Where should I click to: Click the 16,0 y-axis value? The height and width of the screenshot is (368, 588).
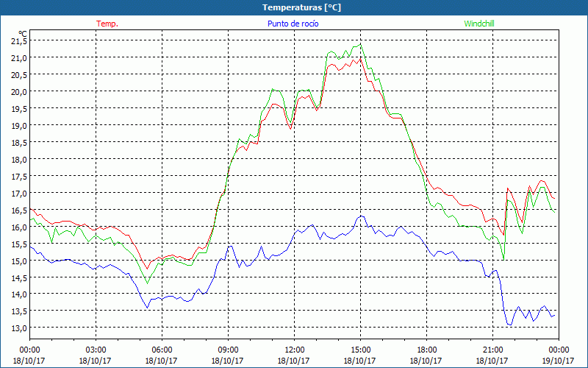coord(20,227)
